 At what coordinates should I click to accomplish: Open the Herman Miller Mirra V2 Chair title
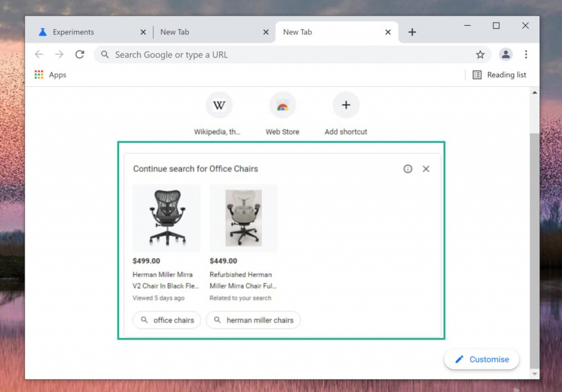tap(166, 280)
